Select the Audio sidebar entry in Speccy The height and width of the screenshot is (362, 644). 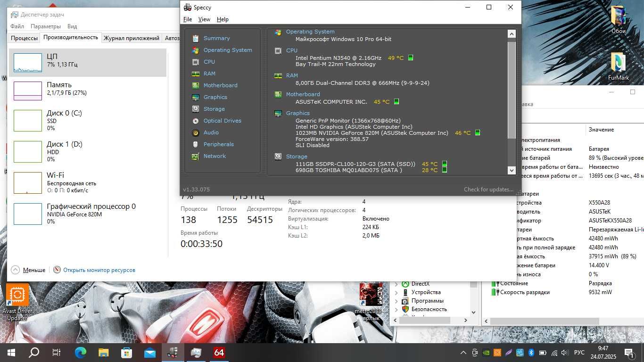tap(211, 132)
